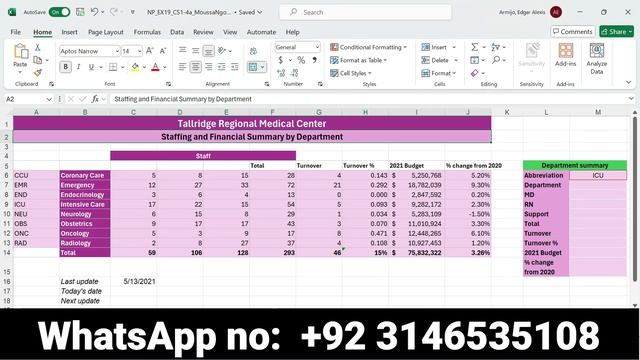Click the AutoSum sigma icon
The width and height of the screenshot is (640, 360).
click(474, 47)
